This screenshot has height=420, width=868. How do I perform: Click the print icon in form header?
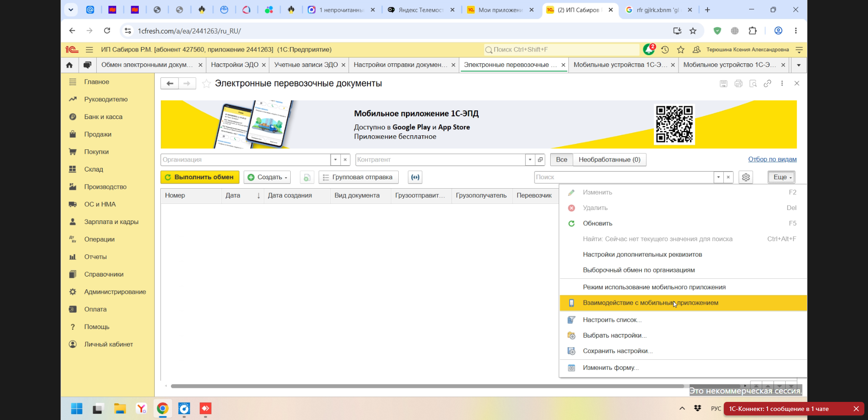pyautogui.click(x=738, y=83)
